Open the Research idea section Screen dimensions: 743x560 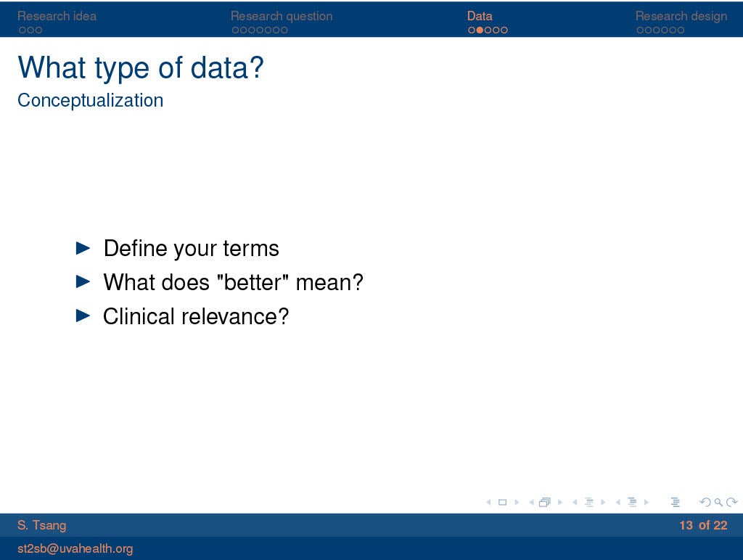(57, 16)
